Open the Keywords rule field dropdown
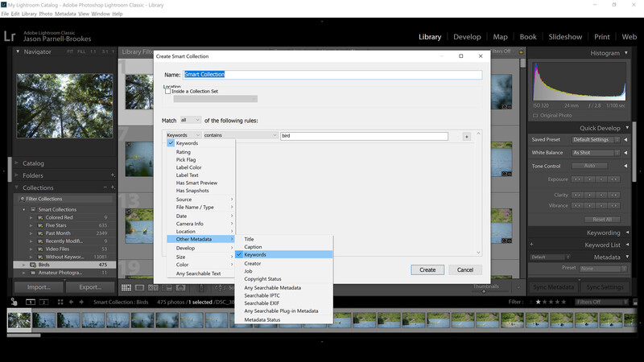 click(x=184, y=135)
